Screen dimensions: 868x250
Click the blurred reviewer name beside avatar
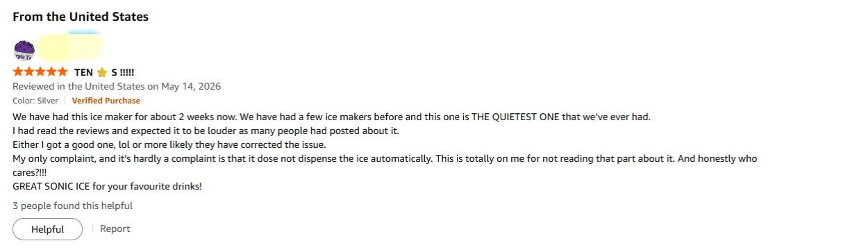pos(69,47)
